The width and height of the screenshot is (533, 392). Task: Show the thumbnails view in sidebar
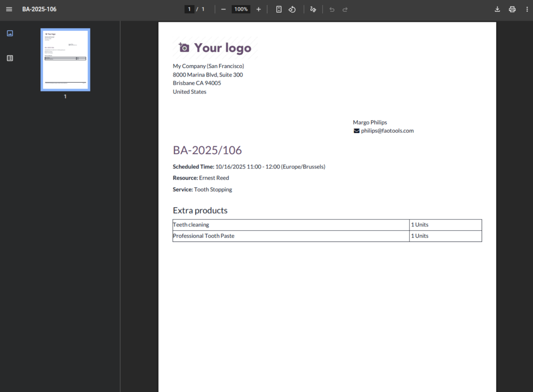10,33
